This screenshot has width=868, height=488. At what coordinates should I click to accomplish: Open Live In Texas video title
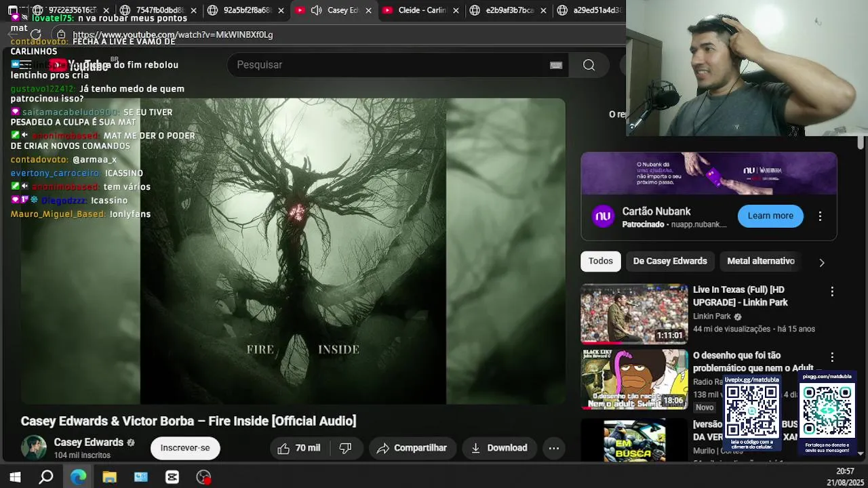coord(741,296)
